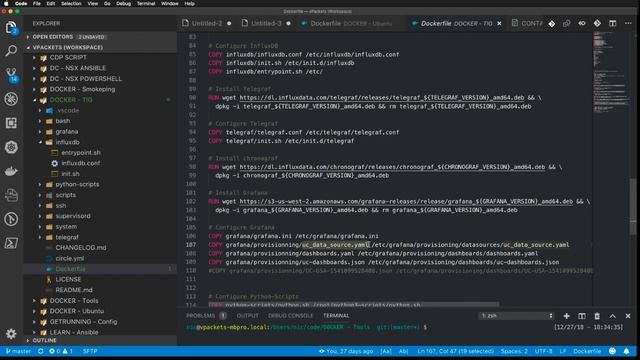Click the feedback smiley in status bar

click(x=612, y=351)
